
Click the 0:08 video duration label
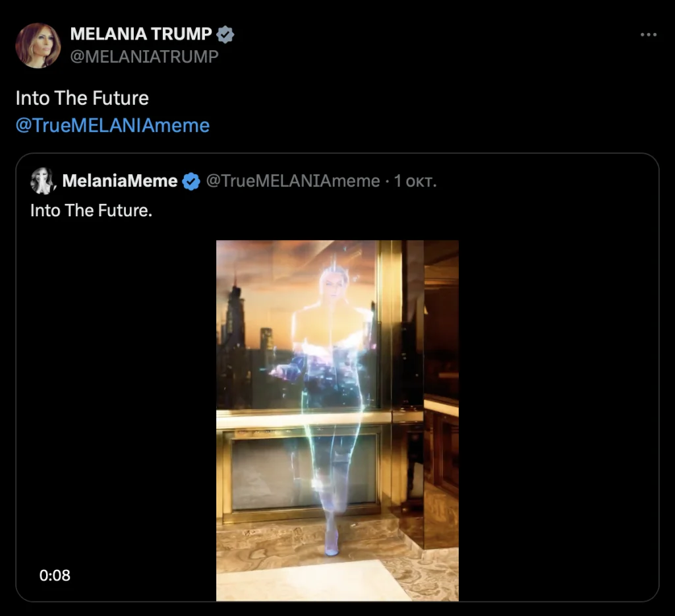point(55,575)
